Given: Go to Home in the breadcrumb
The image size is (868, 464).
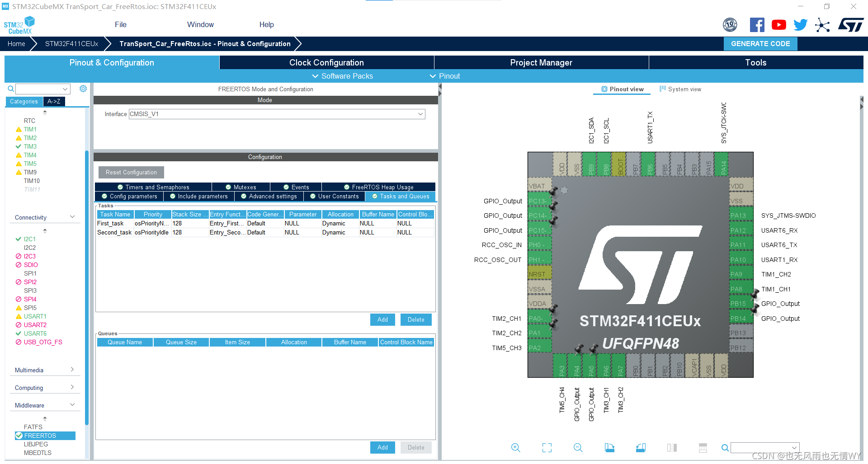Looking at the screenshot, I should click(x=16, y=44).
